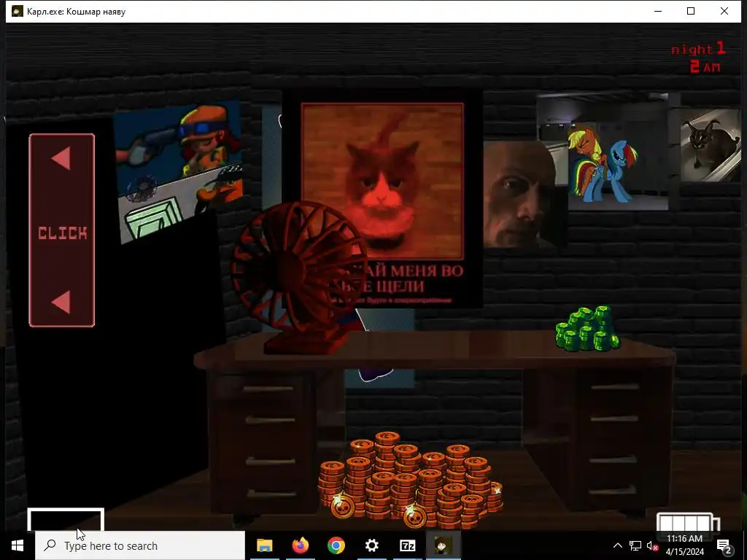Click the muted volume tray icon
The image size is (747, 560).
652,545
